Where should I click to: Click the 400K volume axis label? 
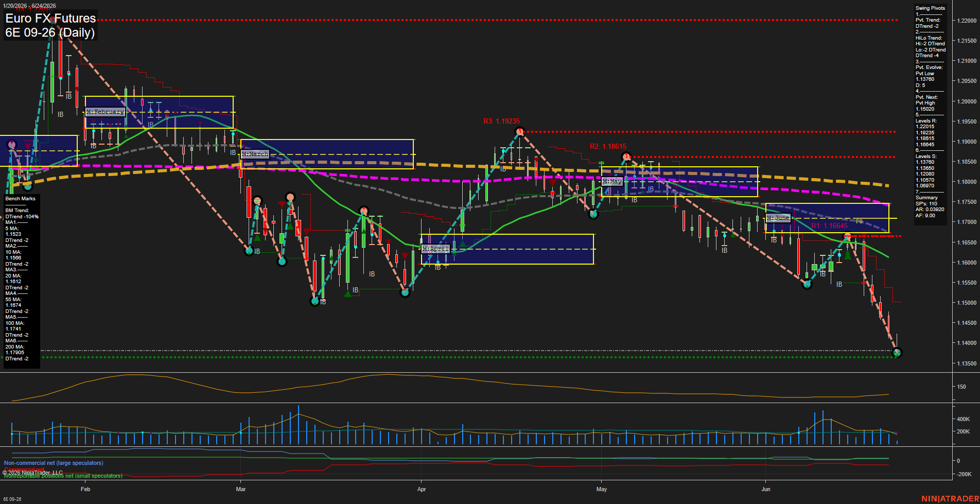(963, 419)
